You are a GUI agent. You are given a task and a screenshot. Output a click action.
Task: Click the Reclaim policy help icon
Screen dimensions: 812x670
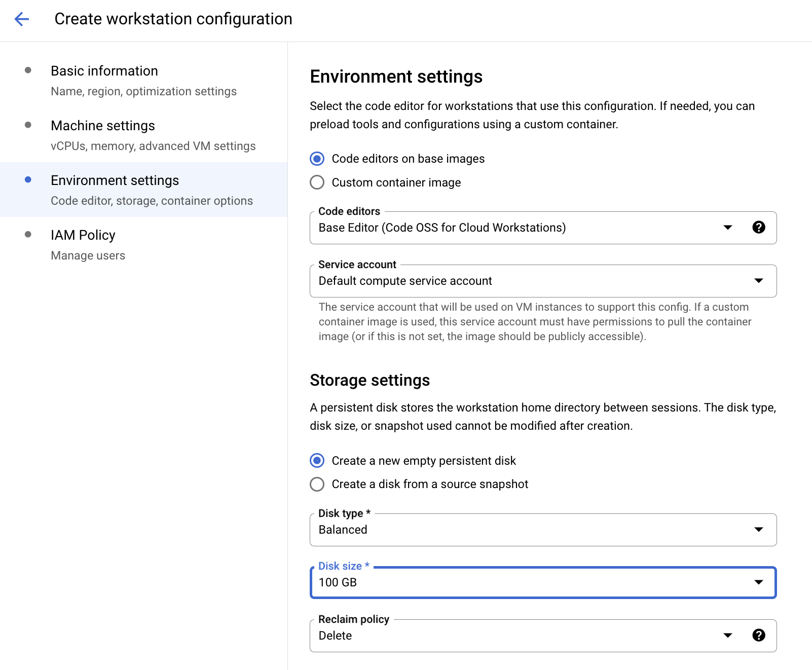click(758, 636)
